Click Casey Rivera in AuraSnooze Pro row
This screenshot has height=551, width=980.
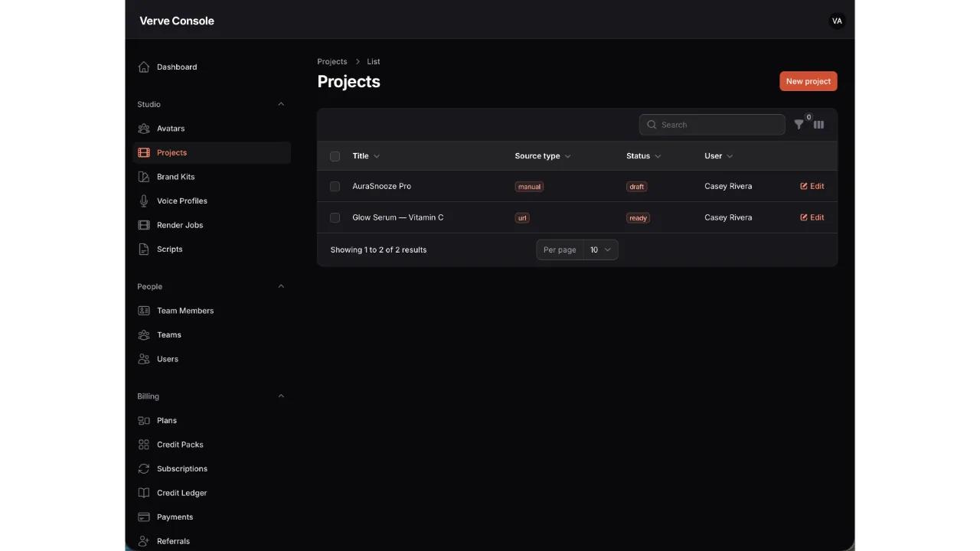(728, 186)
